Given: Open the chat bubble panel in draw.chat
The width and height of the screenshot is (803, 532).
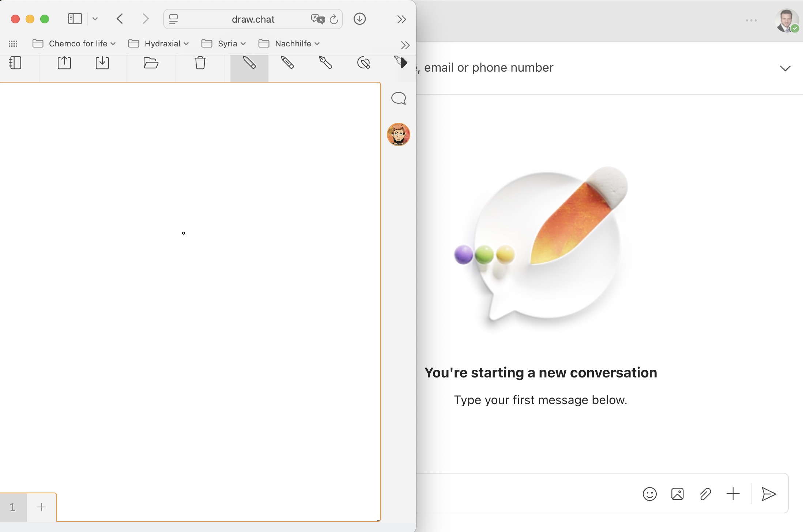Looking at the screenshot, I should [x=399, y=98].
